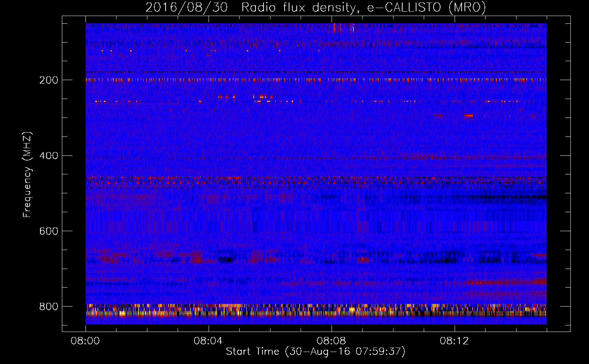Image resolution: width=589 pixels, height=364 pixels.
Task: Click the "Frequency (MHZ)" y-axis label
Action: 27,174
